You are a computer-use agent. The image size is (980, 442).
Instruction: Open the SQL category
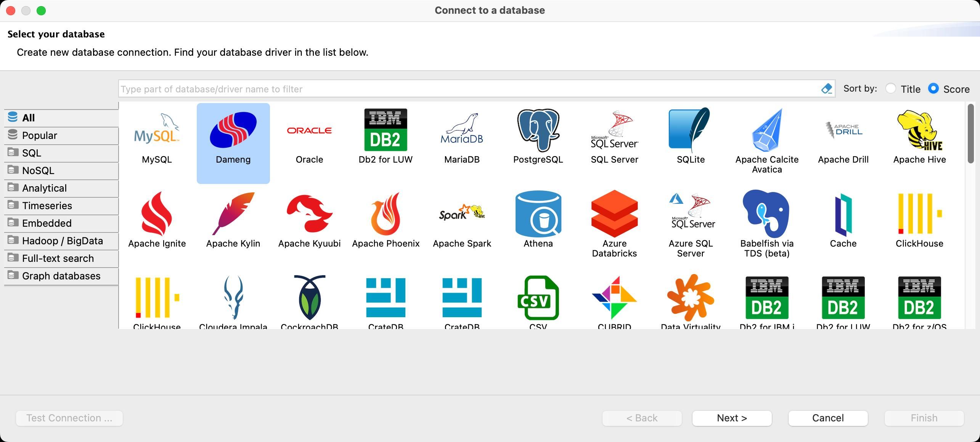click(x=61, y=153)
